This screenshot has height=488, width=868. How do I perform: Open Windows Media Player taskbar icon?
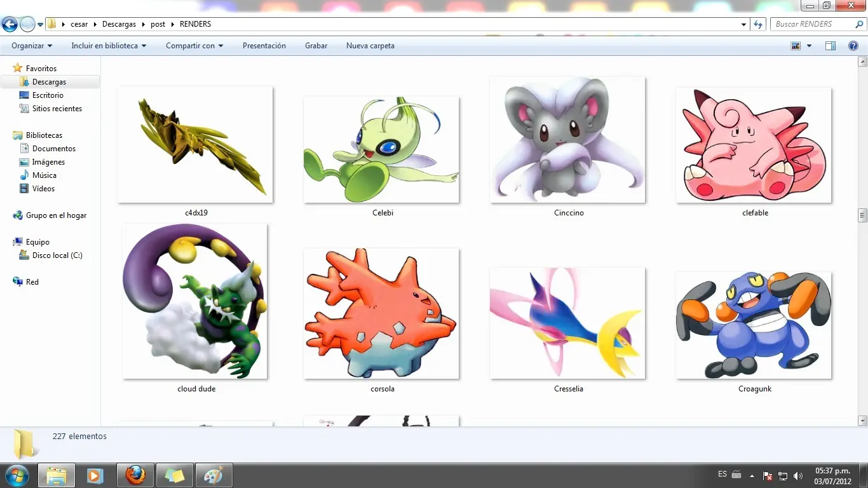[x=95, y=475]
